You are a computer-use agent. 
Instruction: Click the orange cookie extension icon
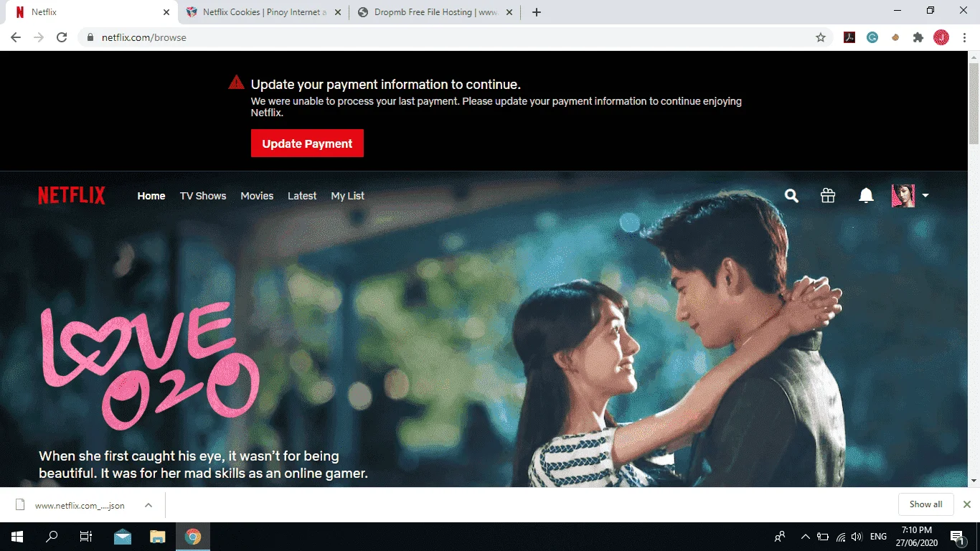pos(895,37)
